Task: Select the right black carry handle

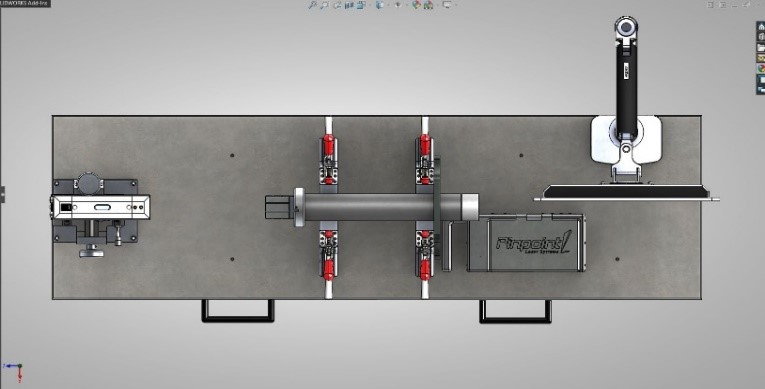Action: coord(515,311)
